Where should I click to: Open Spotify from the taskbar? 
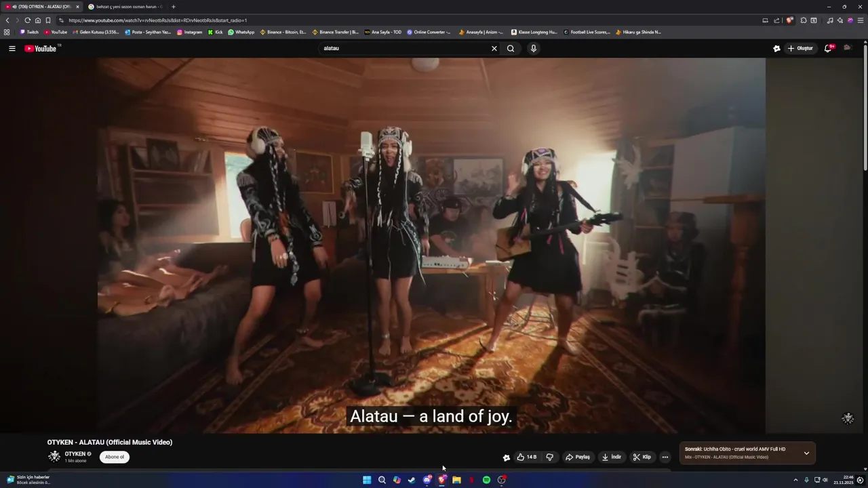coord(486,480)
